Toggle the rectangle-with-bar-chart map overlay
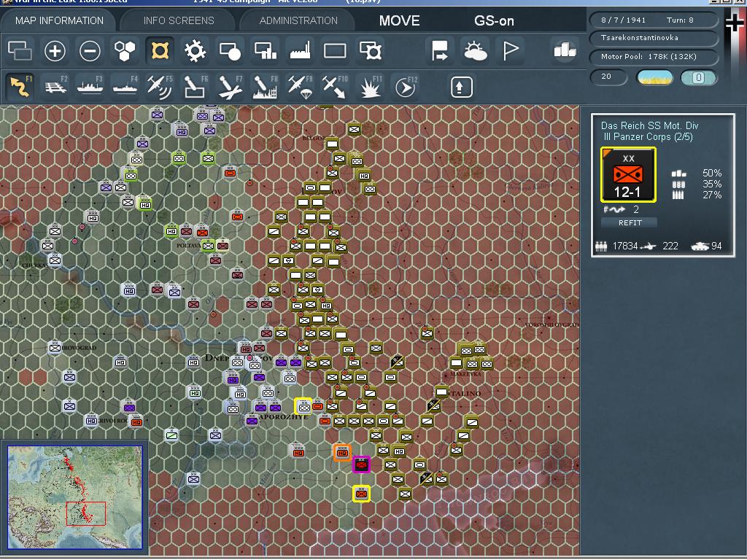The image size is (747, 560). (266, 50)
